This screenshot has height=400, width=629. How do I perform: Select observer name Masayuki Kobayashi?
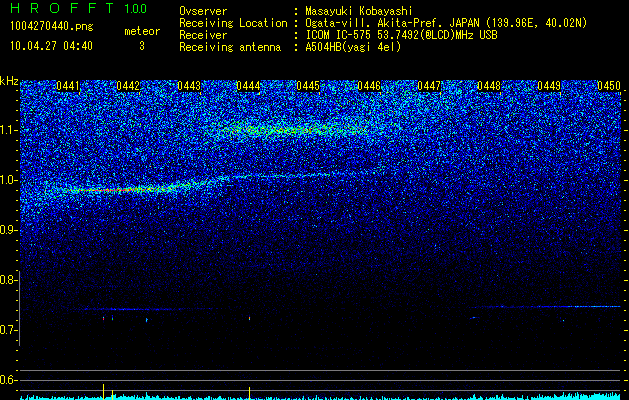coord(359,11)
